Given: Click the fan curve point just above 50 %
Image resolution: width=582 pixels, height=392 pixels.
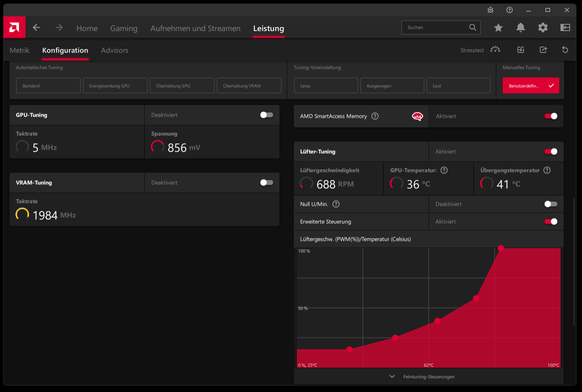Looking at the screenshot, I should pos(476,298).
